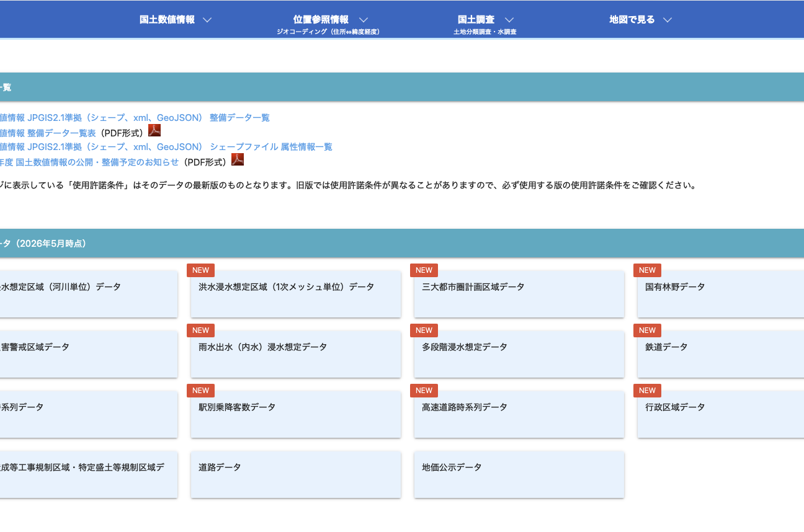Click PDF icon beside 整備データ一覧表
The width and height of the screenshot is (804, 532).
pyautogui.click(x=154, y=130)
